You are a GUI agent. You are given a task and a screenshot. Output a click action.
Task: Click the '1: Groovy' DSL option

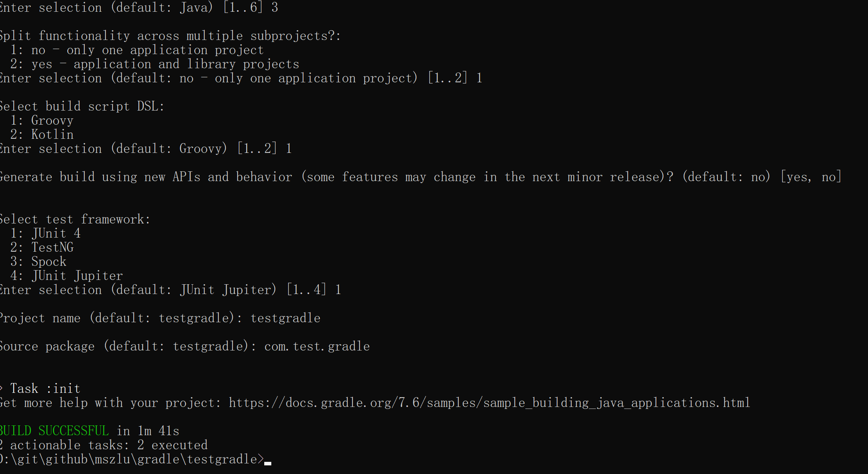42,121
